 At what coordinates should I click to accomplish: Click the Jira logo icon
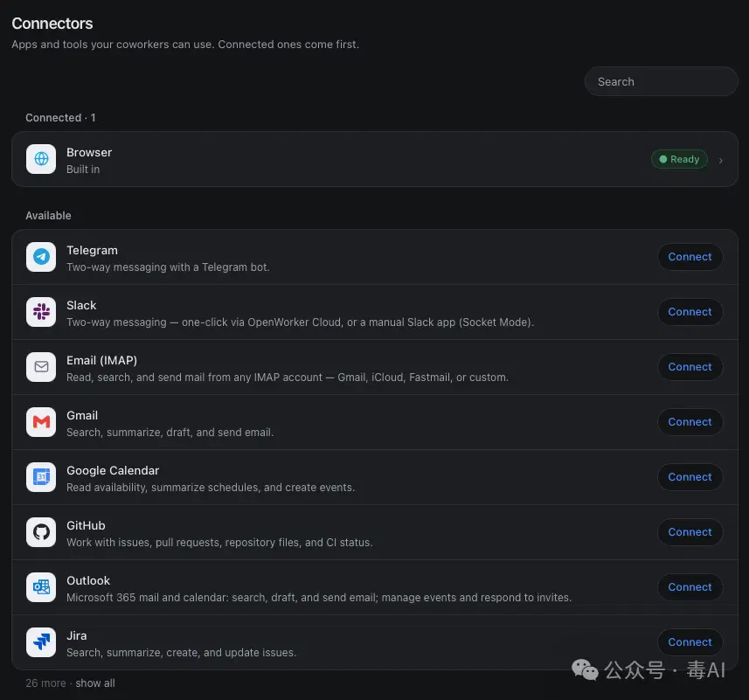tap(41, 642)
